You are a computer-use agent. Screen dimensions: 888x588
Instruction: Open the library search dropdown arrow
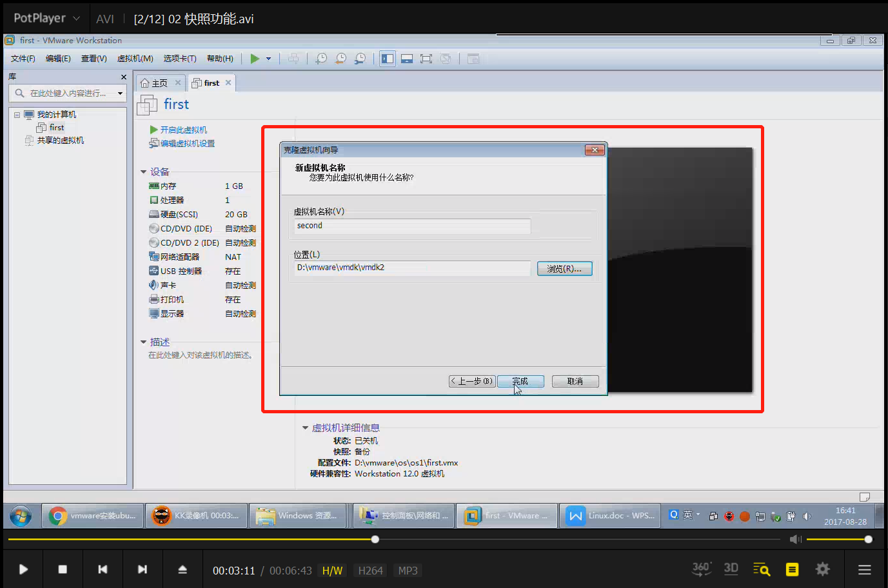coord(120,93)
